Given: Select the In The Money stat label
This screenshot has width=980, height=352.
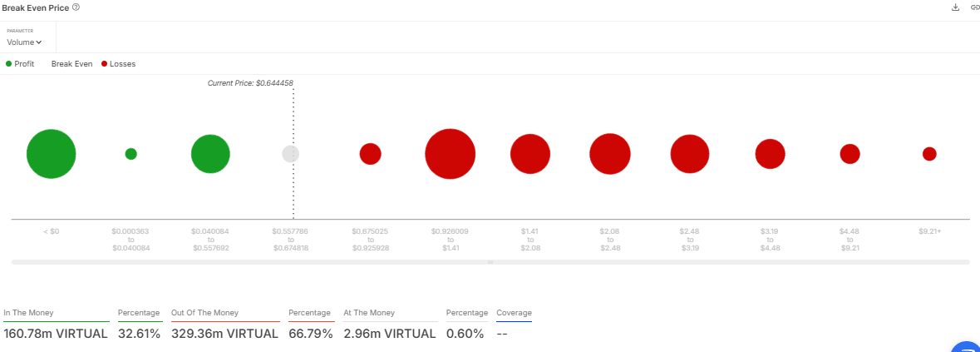Looking at the screenshot, I should coord(28,313).
